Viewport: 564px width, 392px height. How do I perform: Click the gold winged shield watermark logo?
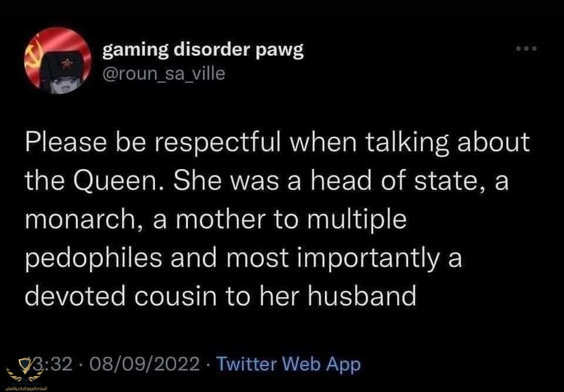point(25,370)
